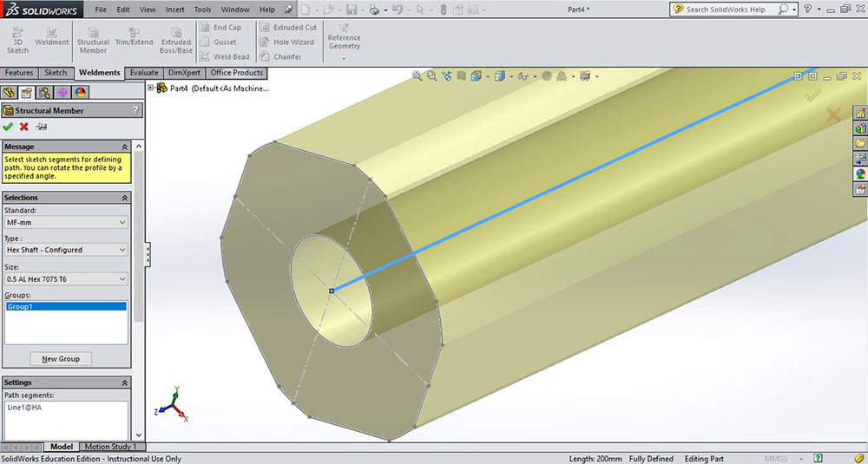Switch to the ConfigurationManager panel tab
Screen dimensions: 868x464
[x=43, y=92]
